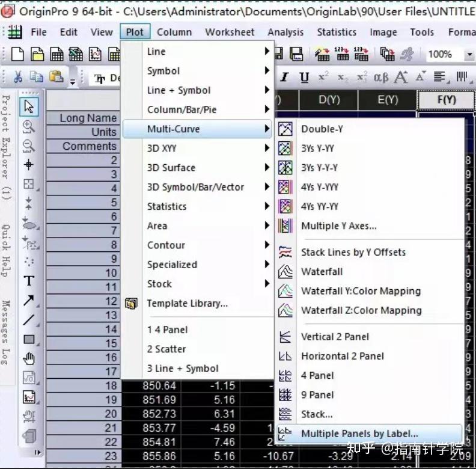476x469 pixels.
Task: Open the Statistics menu in menu bar
Action: pyautogui.click(x=337, y=32)
